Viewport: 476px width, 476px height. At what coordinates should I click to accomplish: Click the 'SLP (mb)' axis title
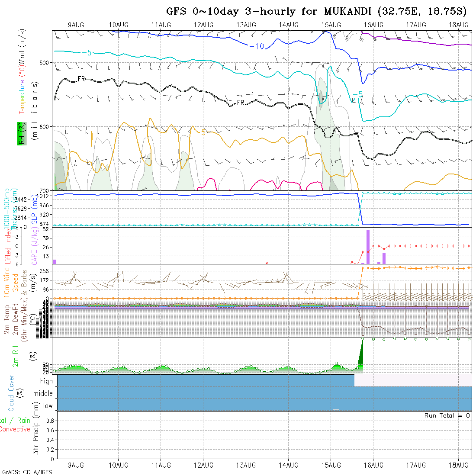click(34, 209)
